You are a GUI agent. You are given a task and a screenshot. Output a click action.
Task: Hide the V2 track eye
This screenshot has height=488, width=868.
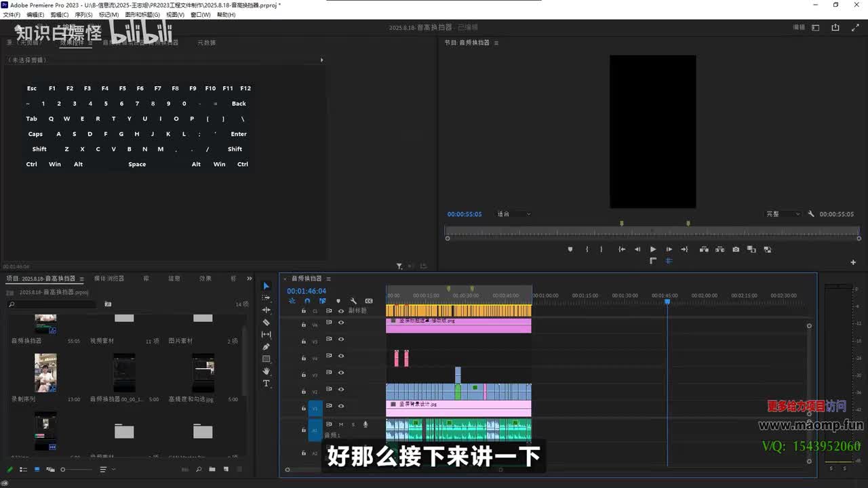click(341, 390)
